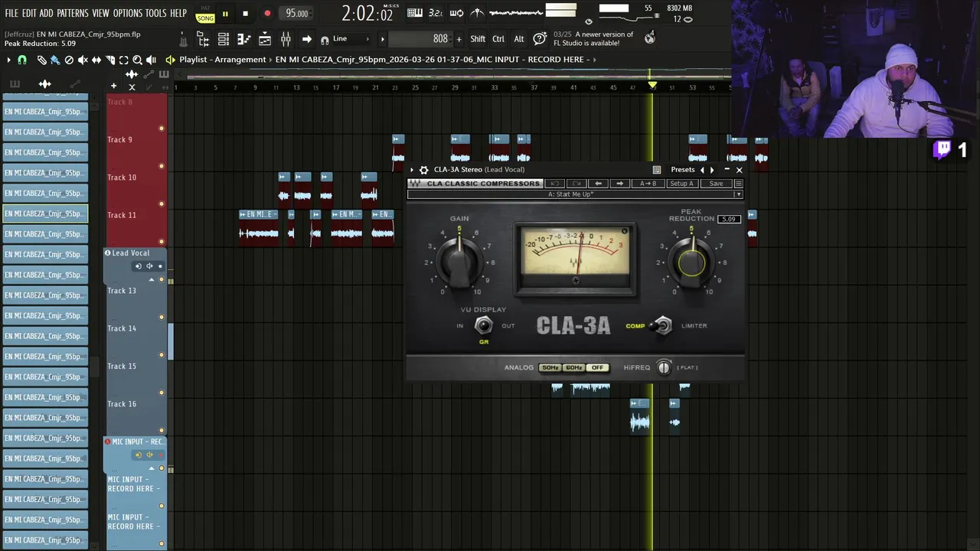Click the Waves Save button

tap(716, 184)
